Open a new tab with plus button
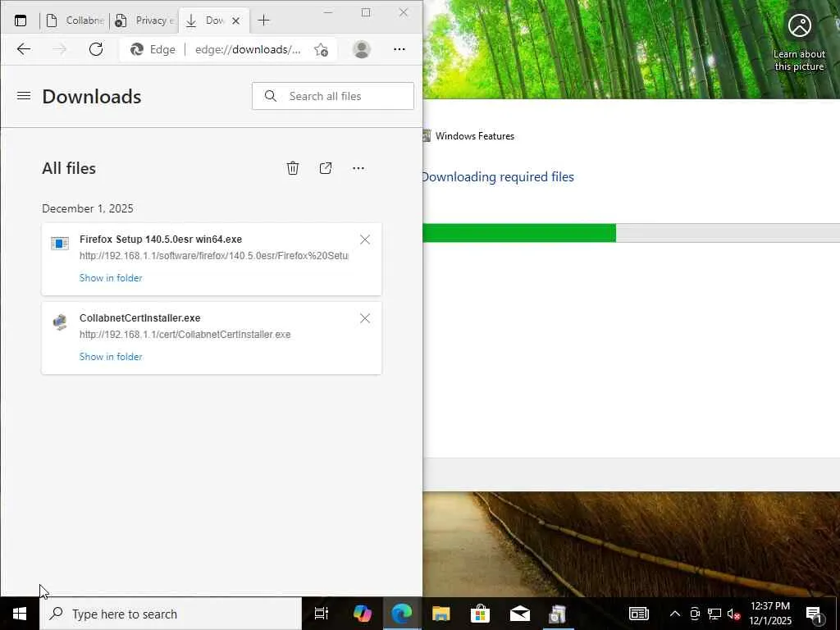The width and height of the screenshot is (840, 630). coord(263,21)
